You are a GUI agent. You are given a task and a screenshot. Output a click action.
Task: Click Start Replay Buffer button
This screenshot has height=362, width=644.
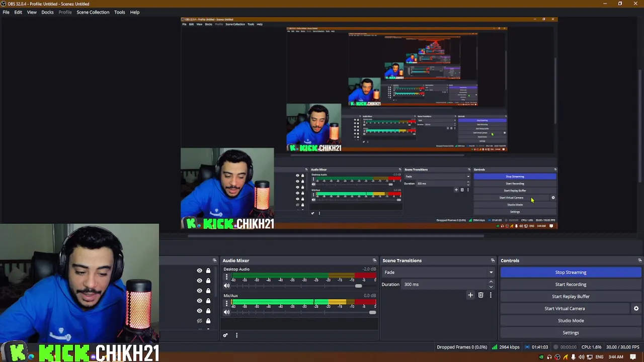click(571, 297)
